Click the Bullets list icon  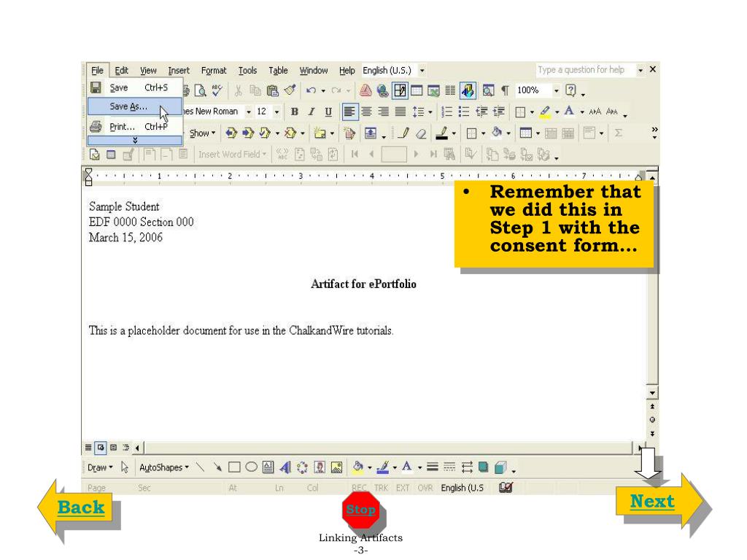click(x=464, y=112)
